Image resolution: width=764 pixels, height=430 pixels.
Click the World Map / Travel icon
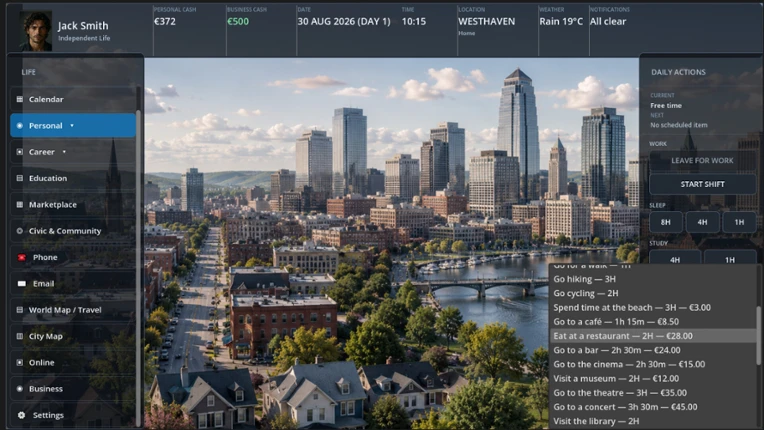[x=19, y=310]
